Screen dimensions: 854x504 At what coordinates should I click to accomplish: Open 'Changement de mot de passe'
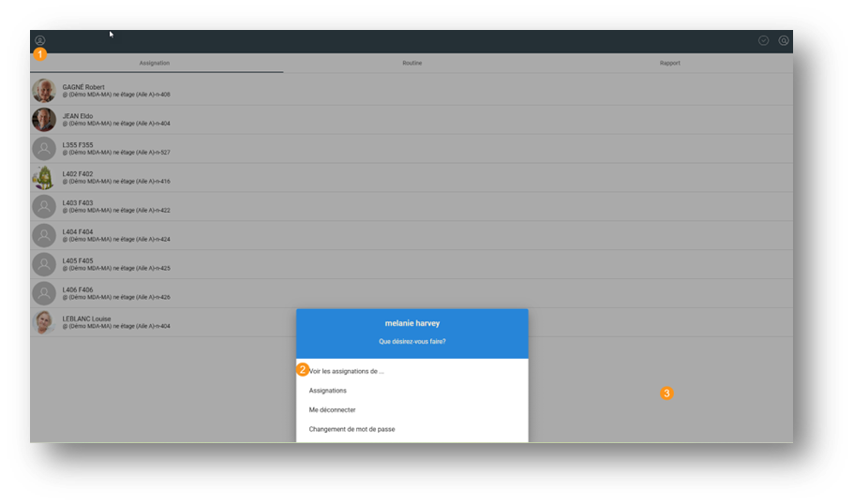tap(352, 429)
